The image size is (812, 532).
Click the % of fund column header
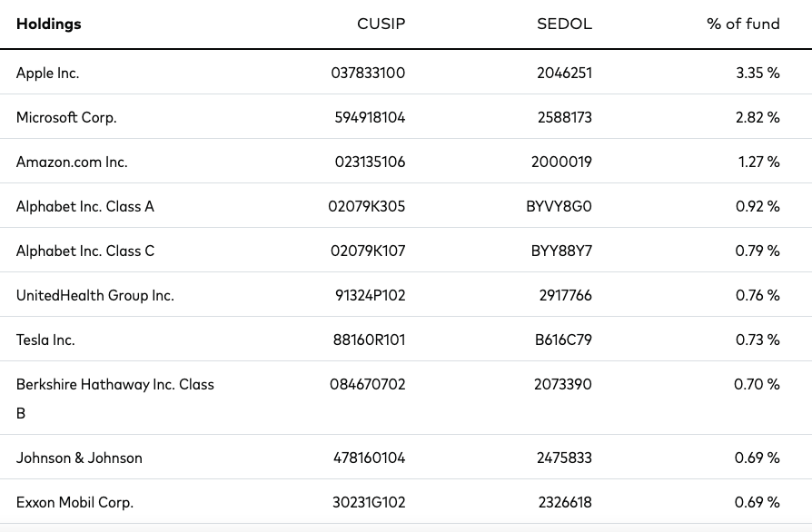743,24
